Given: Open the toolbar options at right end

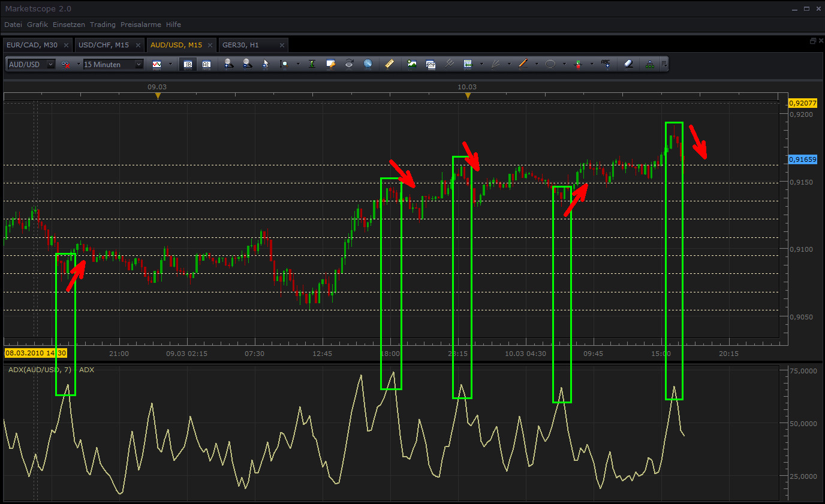Looking at the screenshot, I should pyautogui.click(x=664, y=64).
